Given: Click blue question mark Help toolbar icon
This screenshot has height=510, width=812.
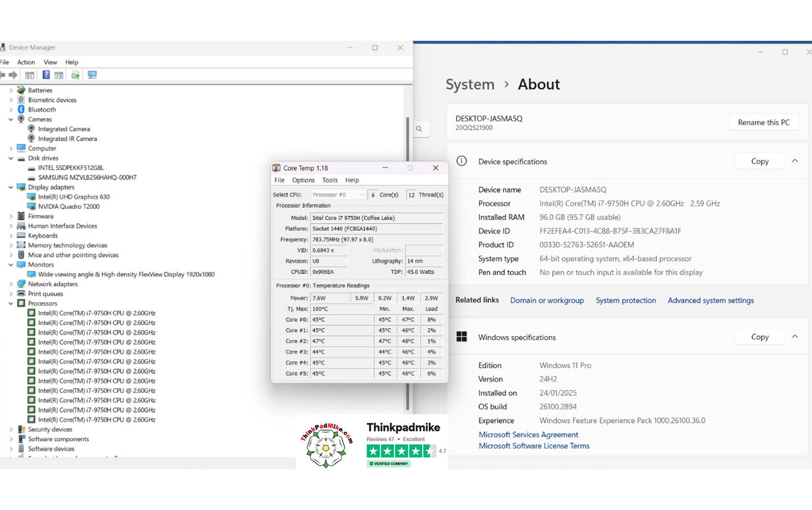Looking at the screenshot, I should click(x=46, y=75).
